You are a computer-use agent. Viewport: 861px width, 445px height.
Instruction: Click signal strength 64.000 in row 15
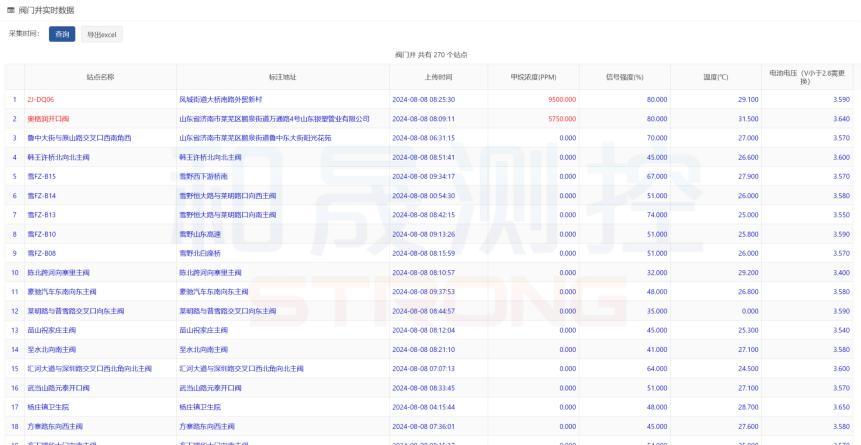pyautogui.click(x=657, y=369)
